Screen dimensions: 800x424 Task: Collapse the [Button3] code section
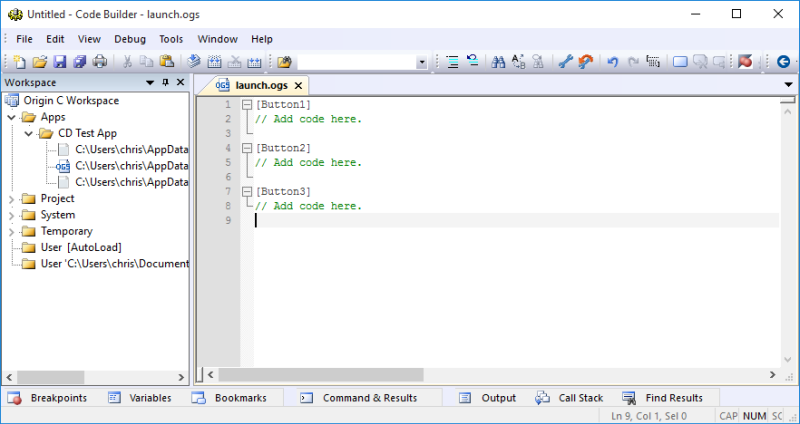pos(246,191)
